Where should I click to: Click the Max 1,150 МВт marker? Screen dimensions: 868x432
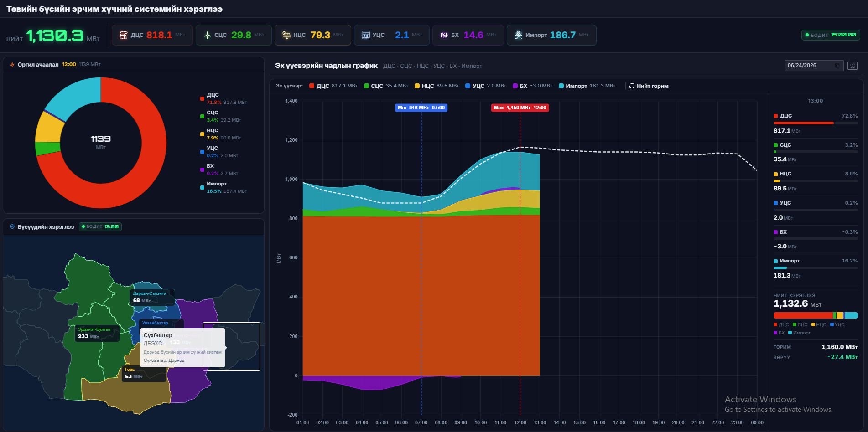(x=520, y=108)
